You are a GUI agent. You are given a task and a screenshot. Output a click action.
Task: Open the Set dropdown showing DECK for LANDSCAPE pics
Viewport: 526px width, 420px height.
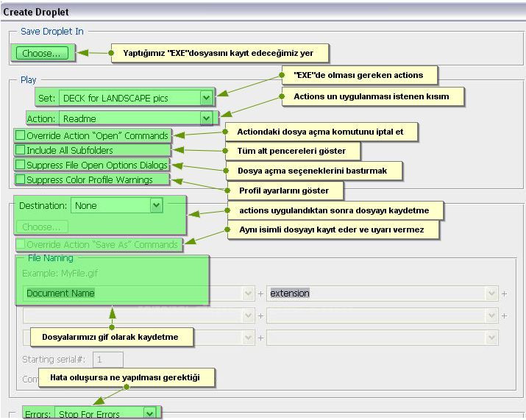135,98
